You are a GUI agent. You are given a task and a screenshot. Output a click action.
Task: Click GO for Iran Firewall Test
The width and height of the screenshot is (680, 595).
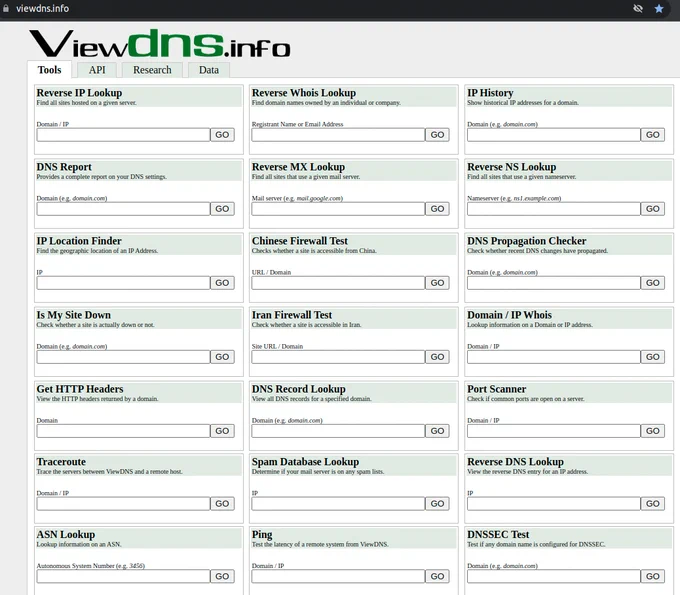437,357
